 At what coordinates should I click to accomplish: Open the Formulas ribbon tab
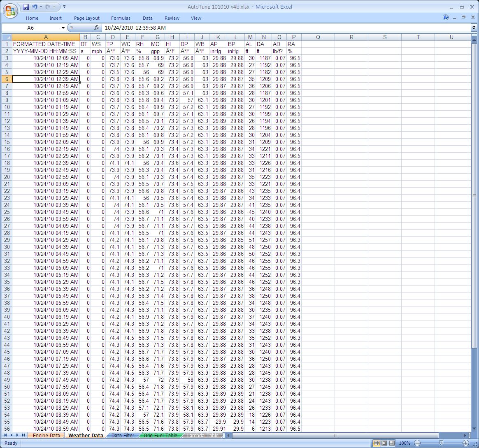[x=121, y=18]
